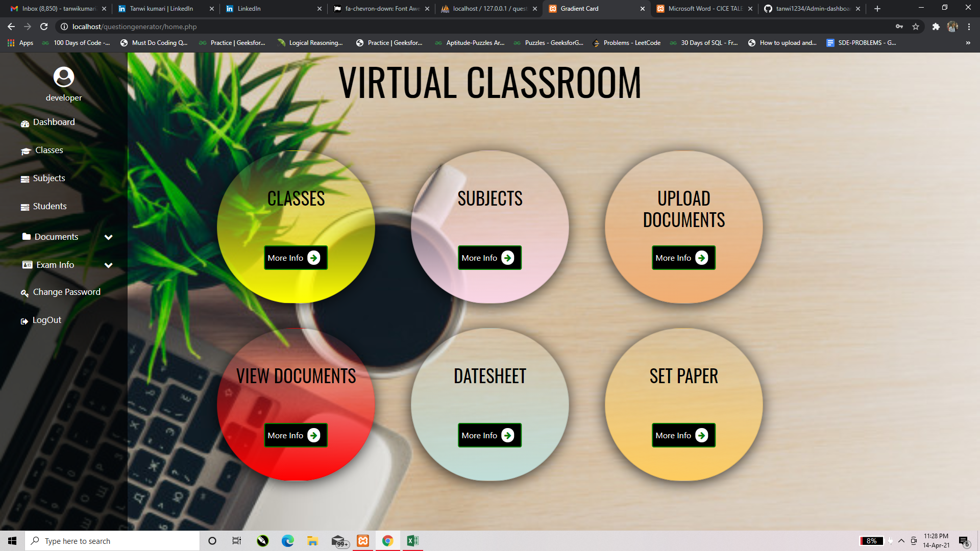Image resolution: width=980 pixels, height=551 pixels.
Task: Click More Info on the Datesheet card
Action: (x=489, y=435)
